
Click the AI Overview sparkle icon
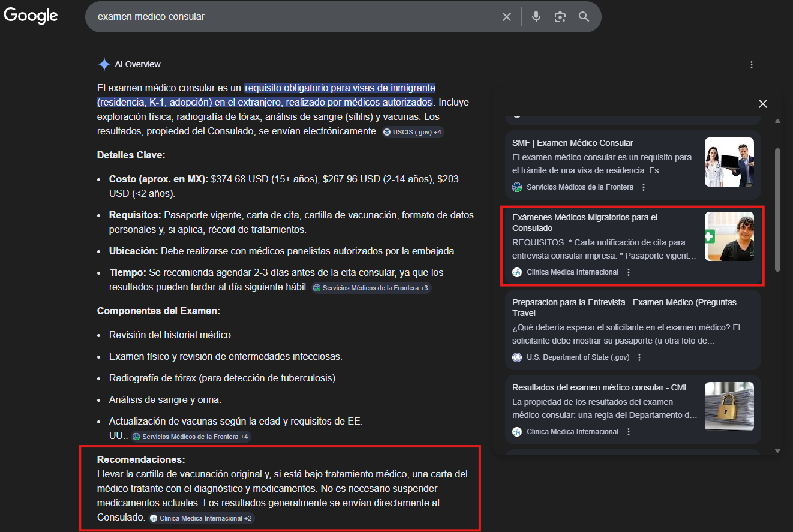point(104,64)
